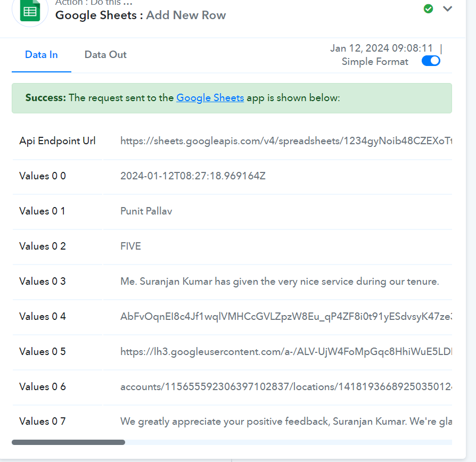Select the Suranjan Kumar review text
This screenshot has width=476, height=462.
280,282
